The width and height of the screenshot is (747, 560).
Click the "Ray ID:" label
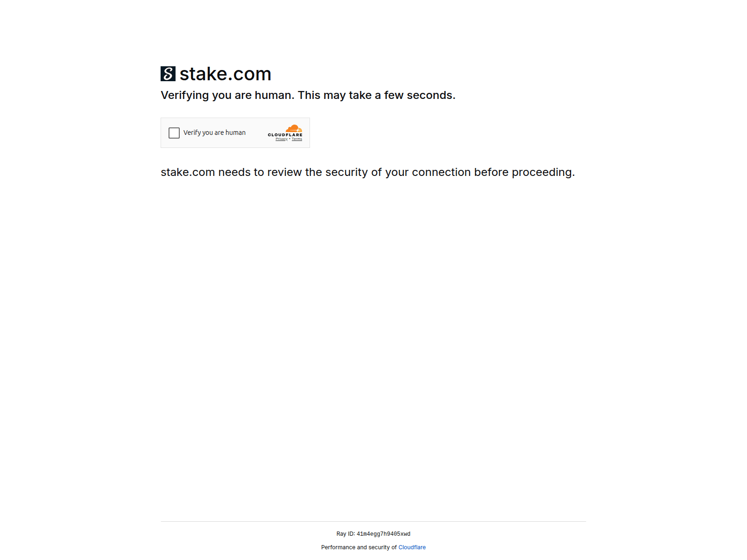point(346,534)
